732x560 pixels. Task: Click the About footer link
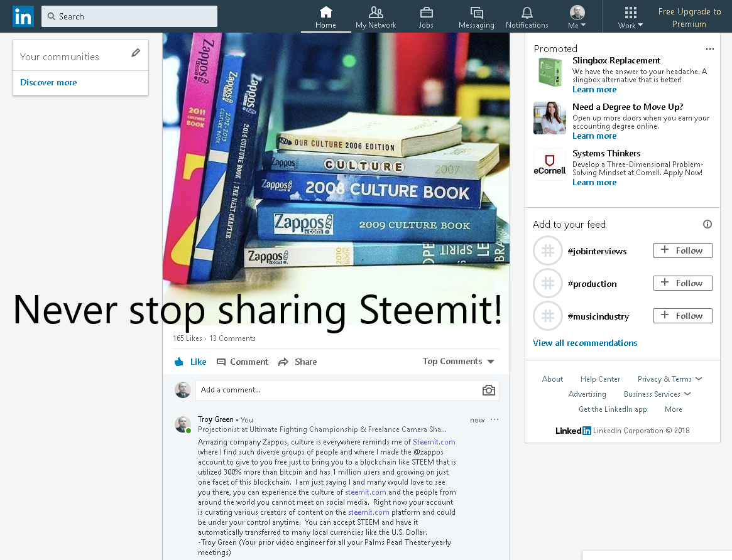click(552, 379)
